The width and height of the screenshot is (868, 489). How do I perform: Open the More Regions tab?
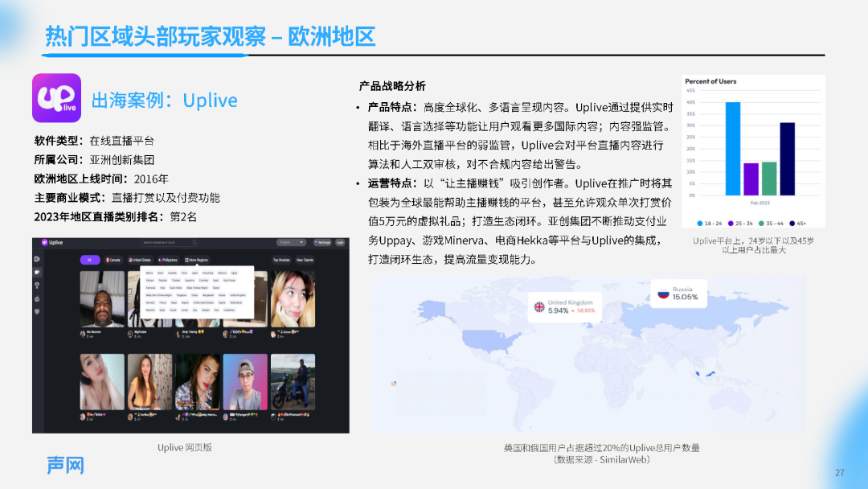197,260
